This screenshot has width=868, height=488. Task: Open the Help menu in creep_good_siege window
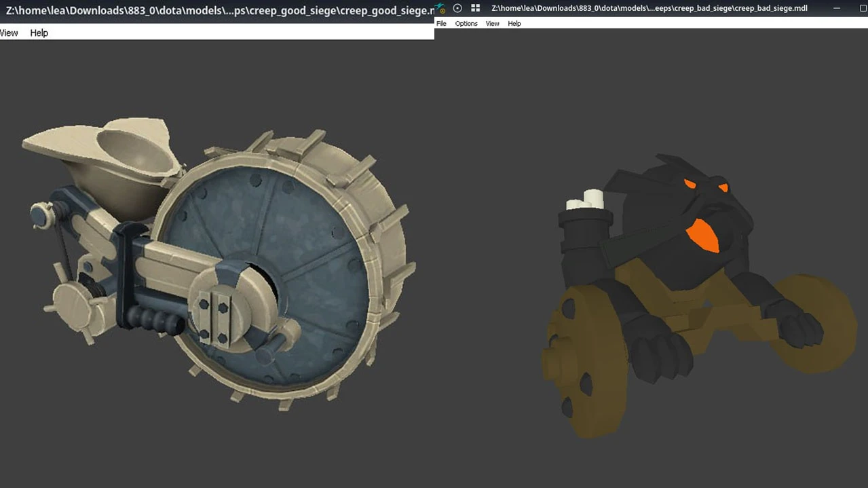point(39,33)
